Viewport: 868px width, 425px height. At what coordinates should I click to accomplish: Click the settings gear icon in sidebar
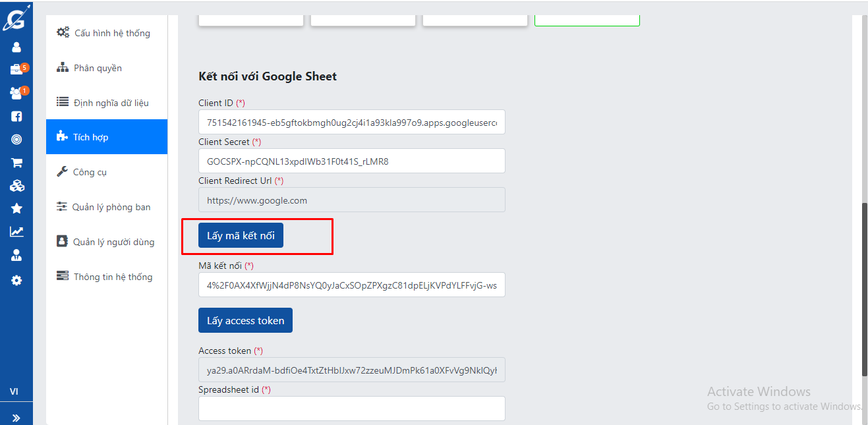tap(16, 280)
